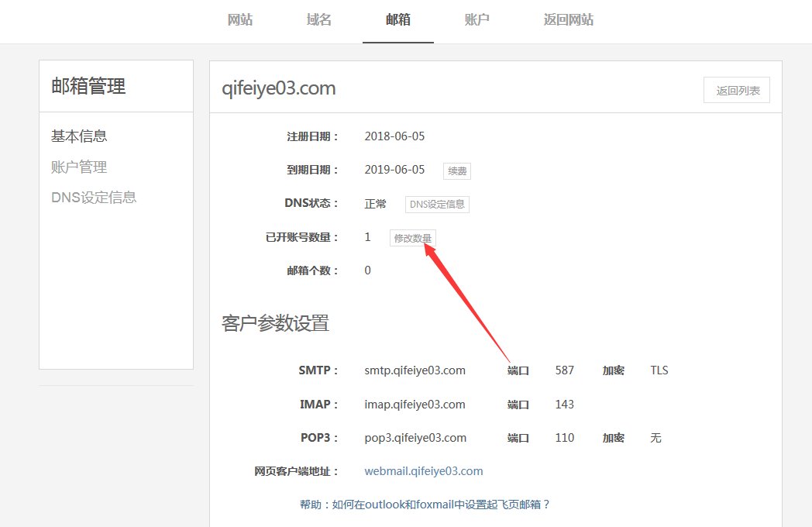The height and width of the screenshot is (527, 812).
Task: Select 基本信息 in the sidebar
Action: pos(79,136)
